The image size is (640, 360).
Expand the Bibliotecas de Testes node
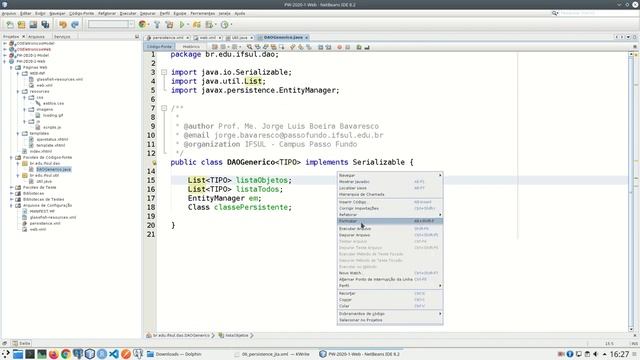pos(11,200)
